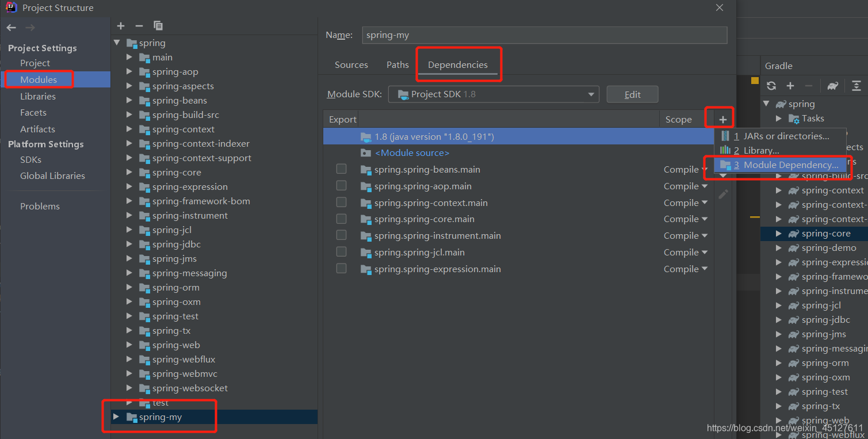
Task: Check export for spring.spring-context.main
Action: (x=341, y=203)
